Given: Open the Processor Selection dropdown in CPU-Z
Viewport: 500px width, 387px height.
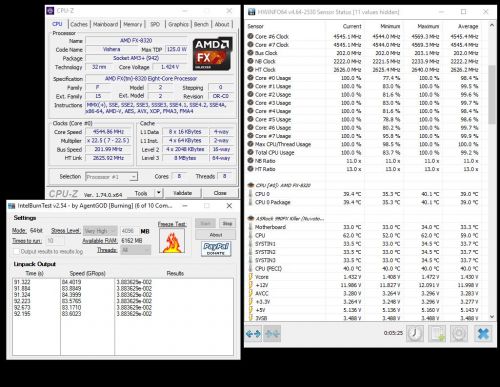Looking at the screenshot, I should point(111,177).
